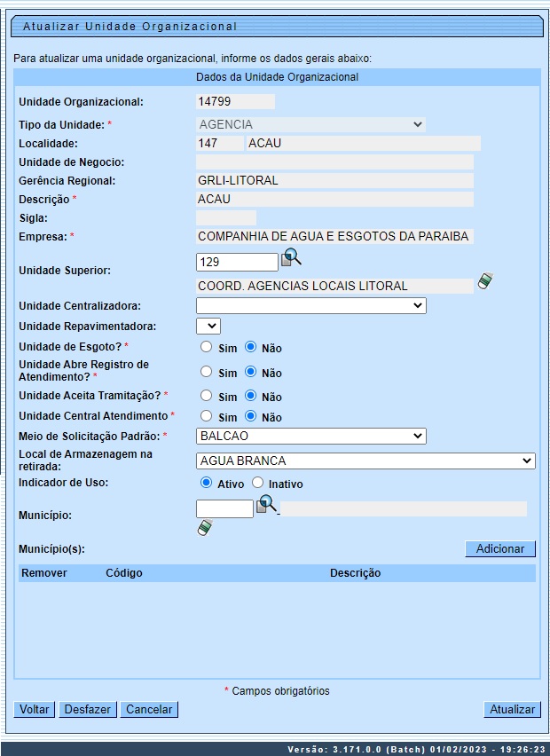The image size is (550, 756).
Task: Choose Sim for Unidade Abre Registro de Atendimento
Action: [207, 372]
